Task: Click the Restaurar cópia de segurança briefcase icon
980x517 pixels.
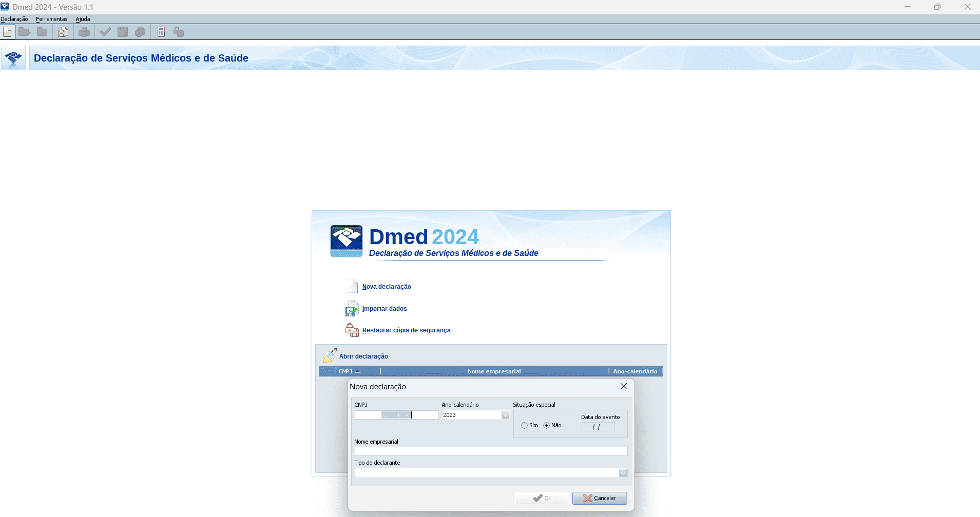Action: click(352, 330)
